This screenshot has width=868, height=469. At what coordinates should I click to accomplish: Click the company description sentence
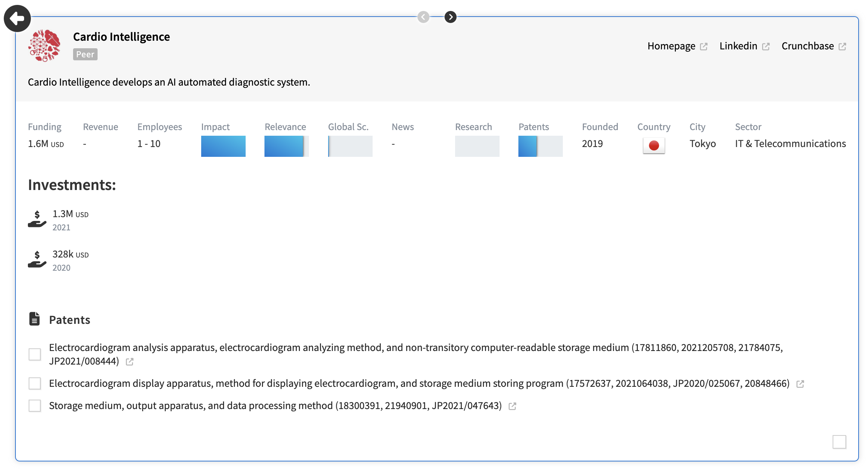tap(169, 82)
